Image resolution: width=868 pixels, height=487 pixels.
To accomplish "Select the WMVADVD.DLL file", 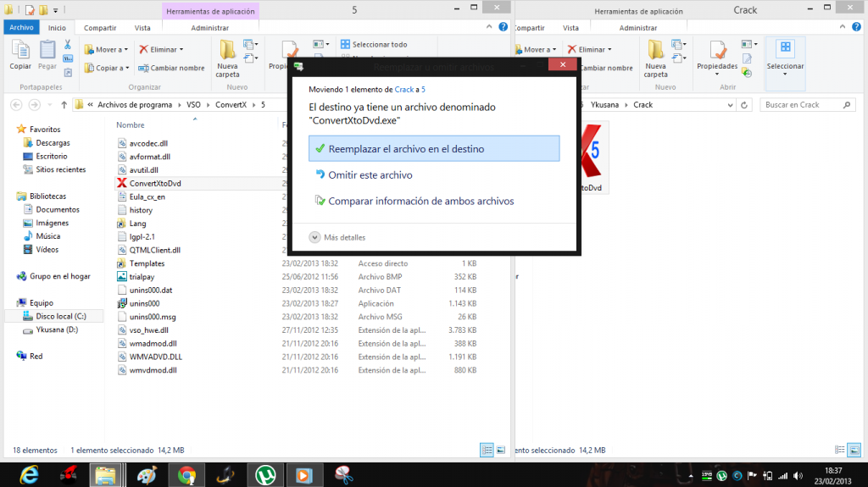I will 156,357.
